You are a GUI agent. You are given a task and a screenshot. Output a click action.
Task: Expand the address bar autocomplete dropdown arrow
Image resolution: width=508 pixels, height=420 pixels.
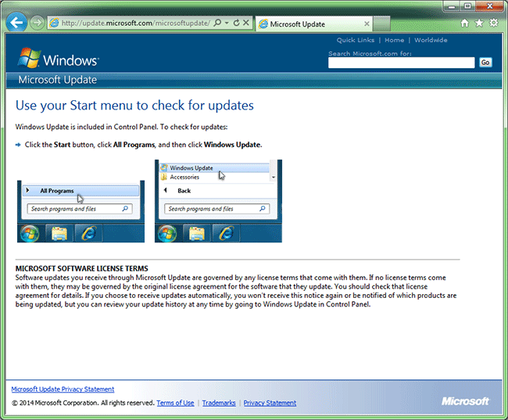point(226,23)
